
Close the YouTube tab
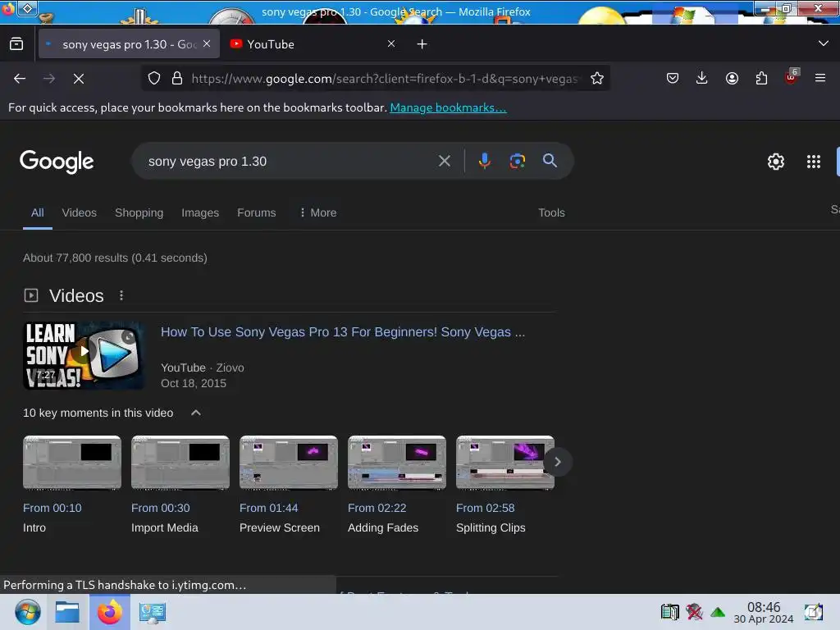coord(391,44)
